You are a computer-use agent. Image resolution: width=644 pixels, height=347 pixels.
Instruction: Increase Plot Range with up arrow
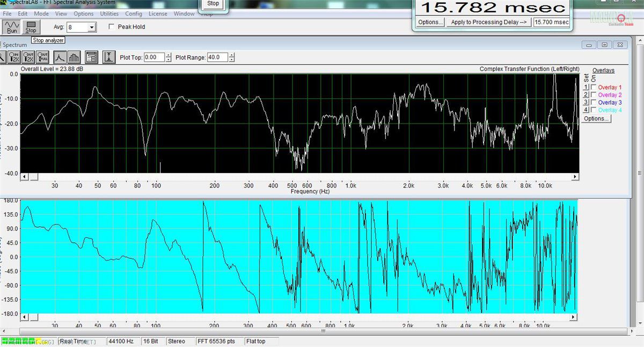232,55
